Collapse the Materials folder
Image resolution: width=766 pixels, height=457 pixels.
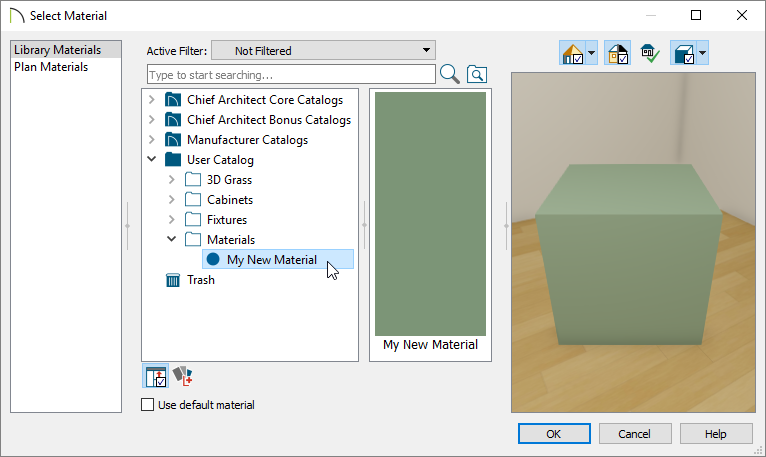coord(171,239)
